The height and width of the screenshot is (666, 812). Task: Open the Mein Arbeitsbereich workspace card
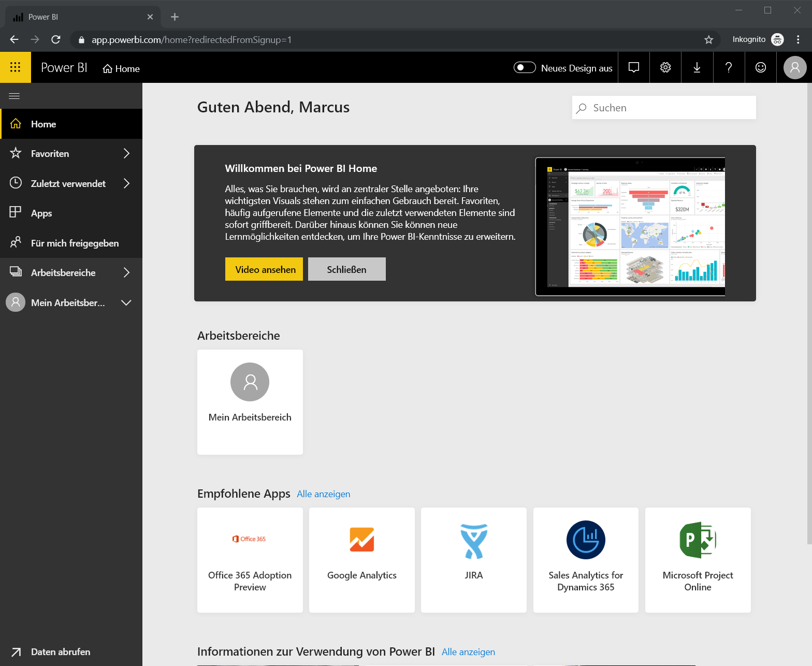tap(250, 402)
